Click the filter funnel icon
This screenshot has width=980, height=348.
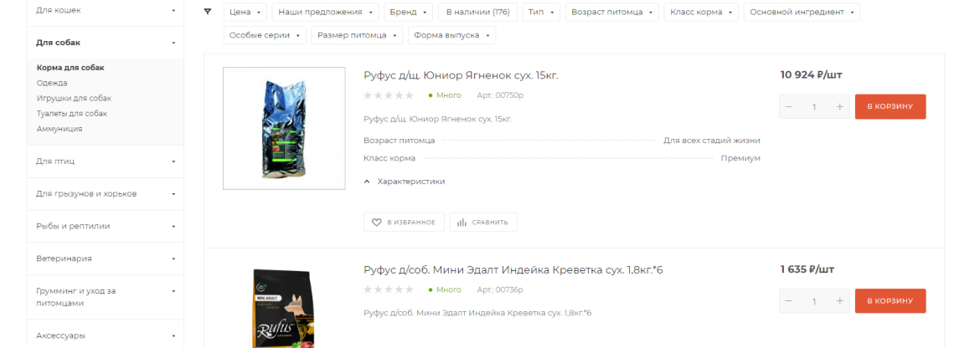(x=208, y=11)
